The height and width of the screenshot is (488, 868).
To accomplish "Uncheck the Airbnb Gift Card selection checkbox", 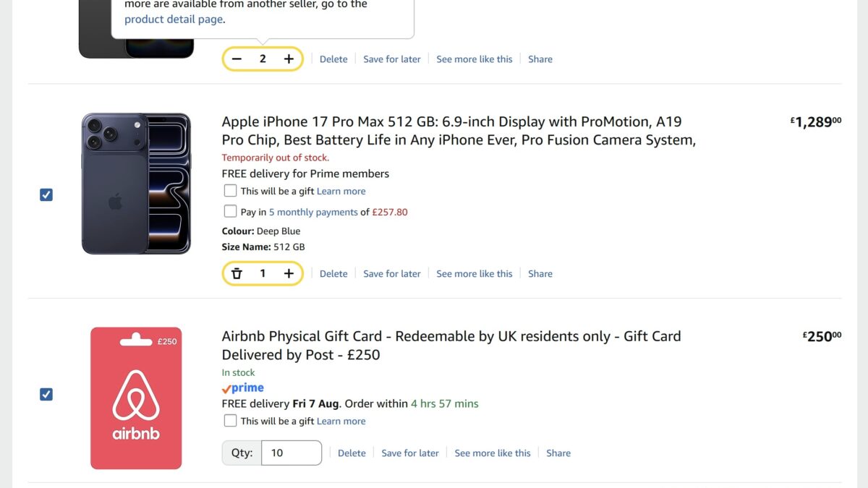I will click(46, 394).
